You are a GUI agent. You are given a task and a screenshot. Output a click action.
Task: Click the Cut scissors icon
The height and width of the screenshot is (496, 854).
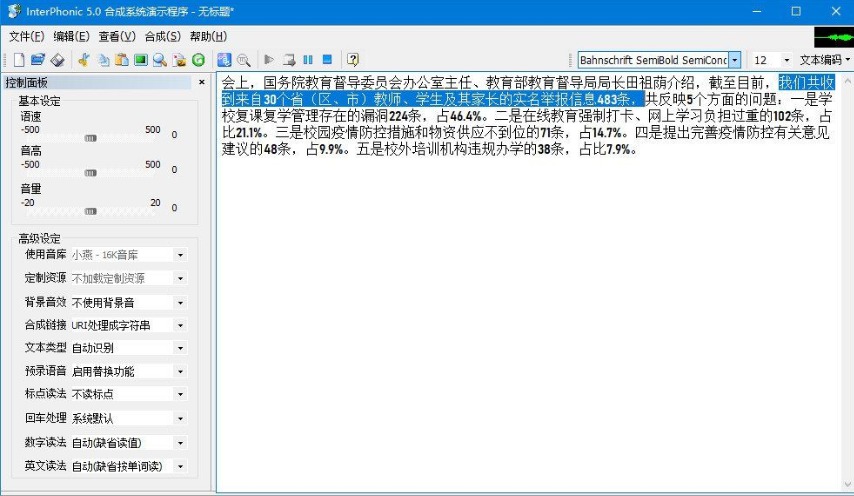84,60
